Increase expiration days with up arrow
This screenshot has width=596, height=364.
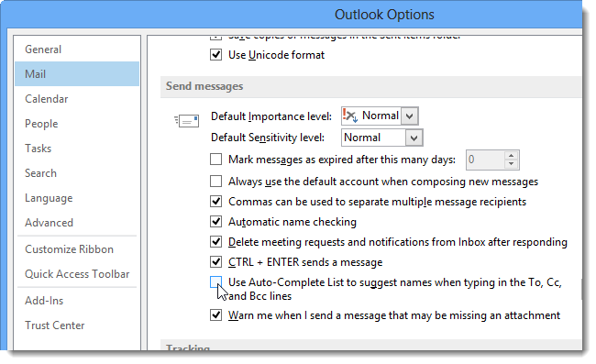point(512,155)
